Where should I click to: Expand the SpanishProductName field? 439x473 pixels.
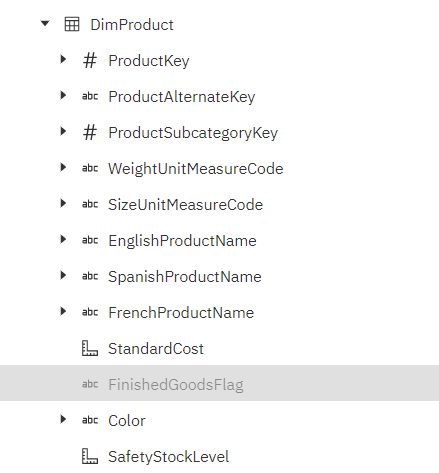pyautogui.click(x=63, y=275)
